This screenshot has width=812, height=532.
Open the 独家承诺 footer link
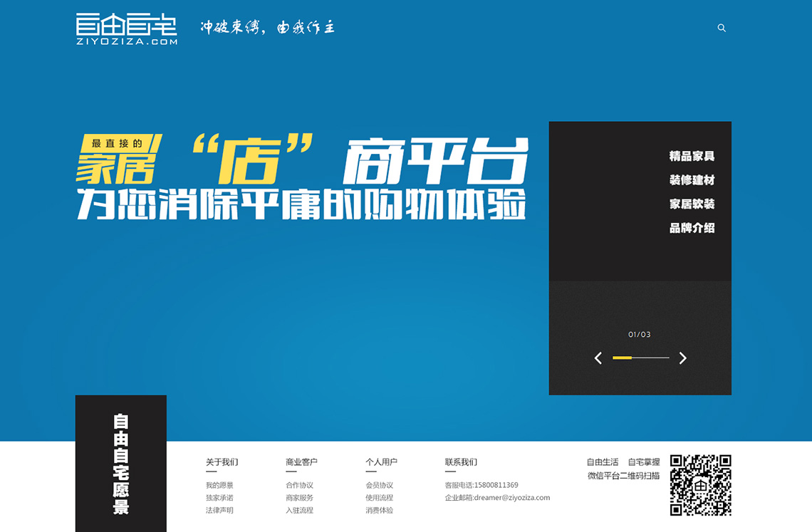click(x=219, y=498)
